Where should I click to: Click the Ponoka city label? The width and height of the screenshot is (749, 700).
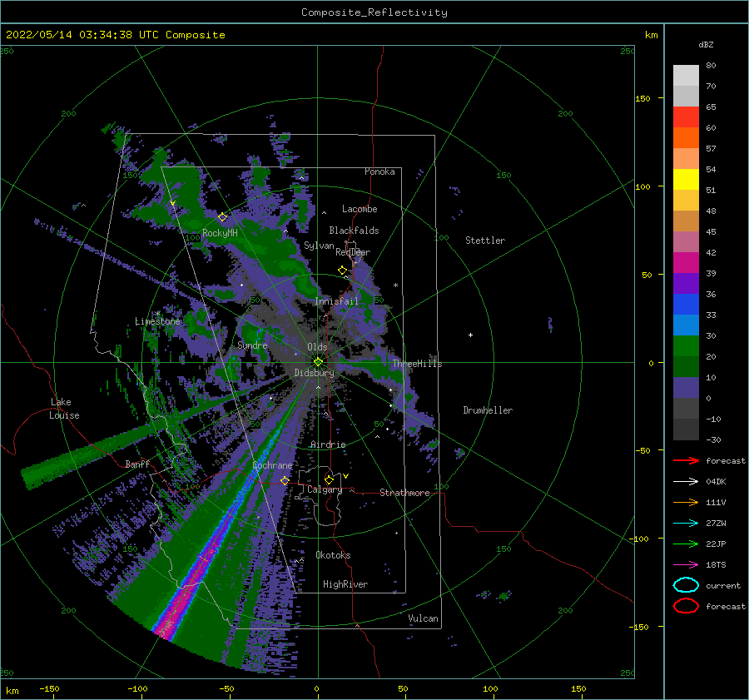coord(379,171)
